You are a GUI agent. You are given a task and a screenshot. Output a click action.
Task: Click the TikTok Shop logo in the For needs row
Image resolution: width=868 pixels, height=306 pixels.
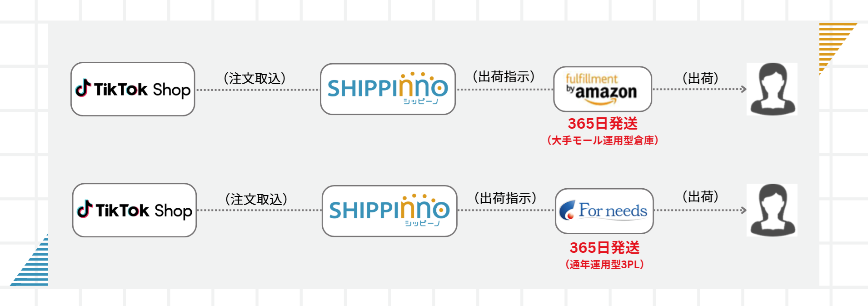pyautogui.click(x=135, y=210)
